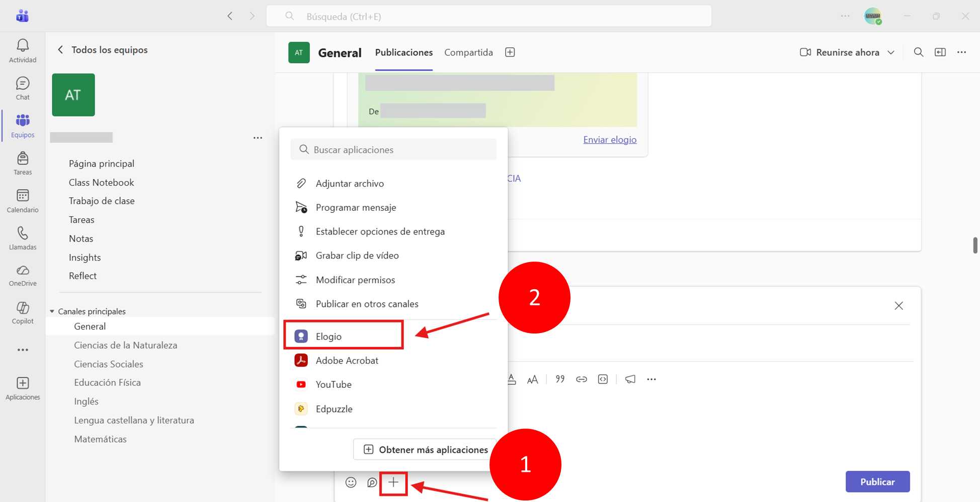Viewport: 980px width, 502px height.
Task: Collapse Canales principales section
Action: (x=52, y=311)
